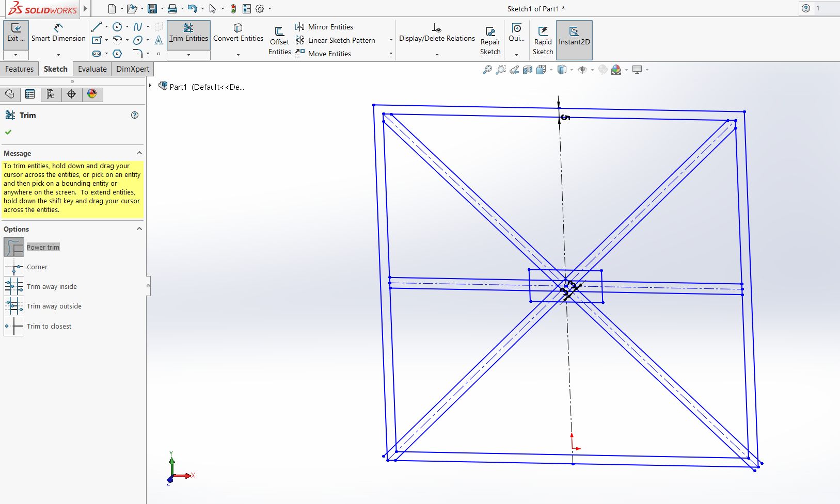Click Zoom to Area magnifier icon
This screenshot has height=504, width=840.
(x=500, y=70)
